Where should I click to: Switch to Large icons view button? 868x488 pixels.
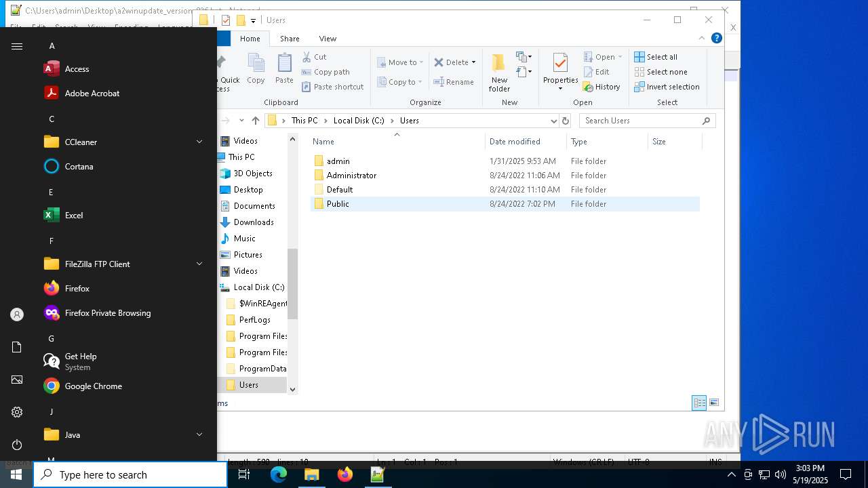(x=713, y=403)
